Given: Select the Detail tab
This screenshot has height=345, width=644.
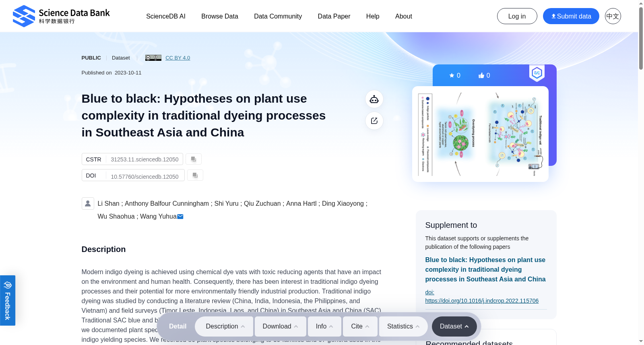Looking at the screenshot, I should click(178, 326).
